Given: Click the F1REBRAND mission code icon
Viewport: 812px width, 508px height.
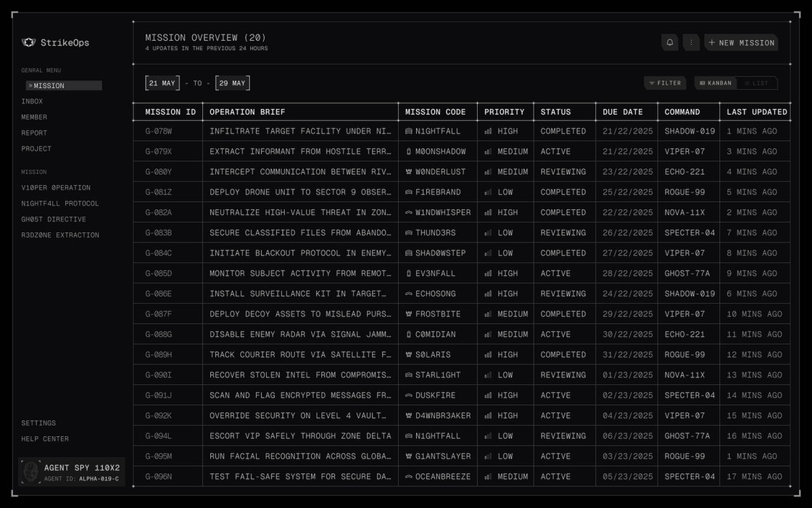Looking at the screenshot, I should [x=409, y=192].
